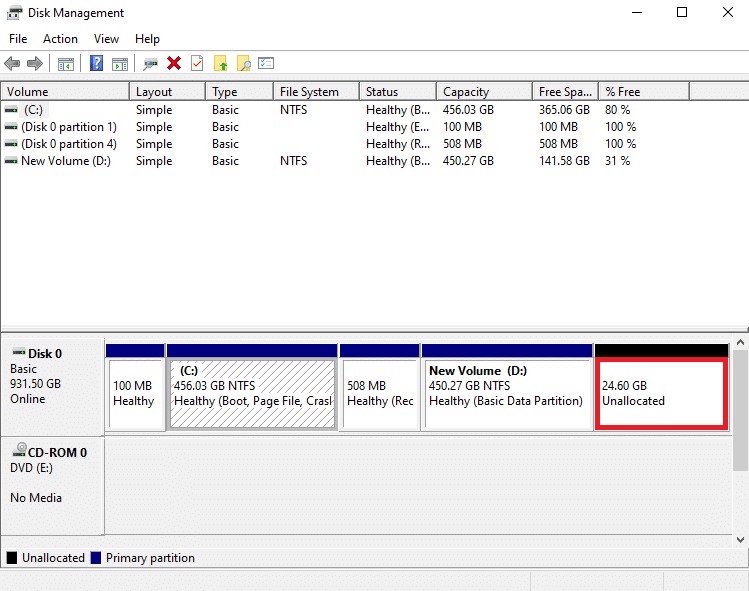Click the Forward arrow toolbar icon
The width and height of the screenshot is (749, 591).
pos(35,63)
